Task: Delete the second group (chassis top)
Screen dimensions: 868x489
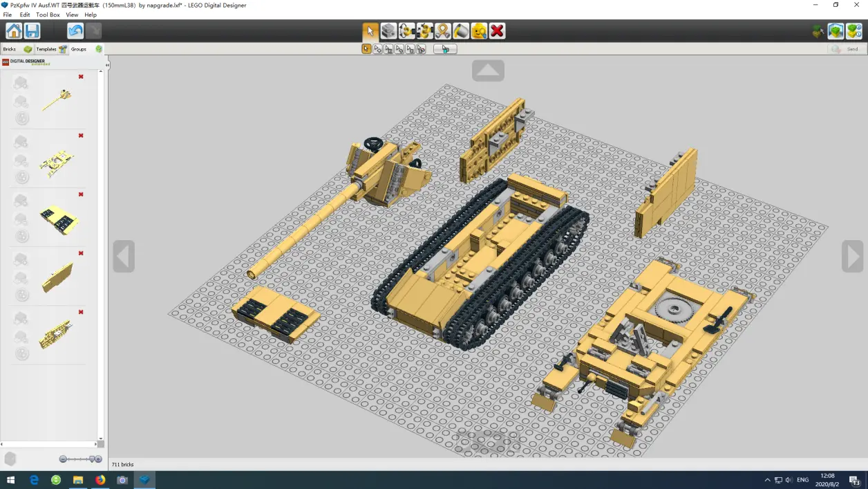Action: tap(81, 136)
